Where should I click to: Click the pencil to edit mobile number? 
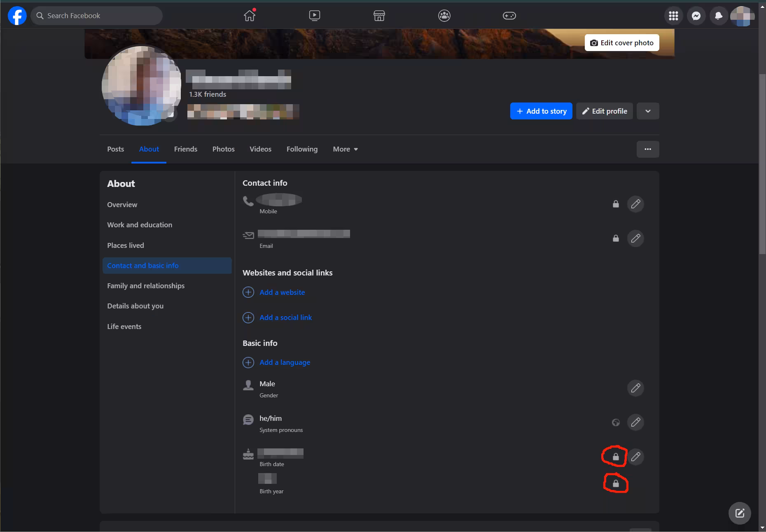[x=635, y=204]
